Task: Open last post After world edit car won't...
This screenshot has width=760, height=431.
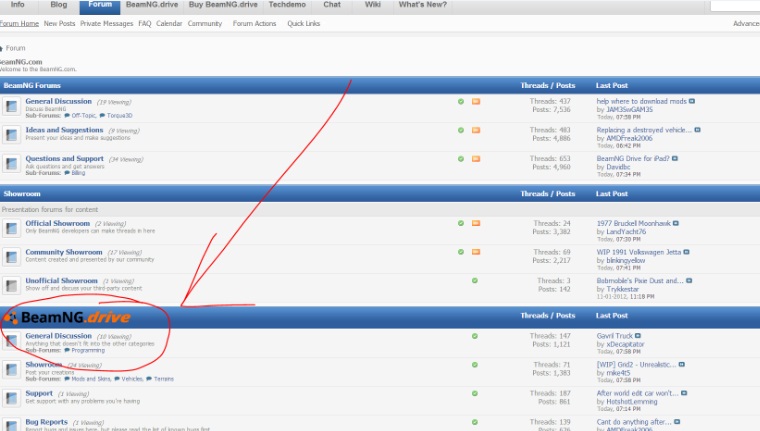Action: [x=637, y=393]
